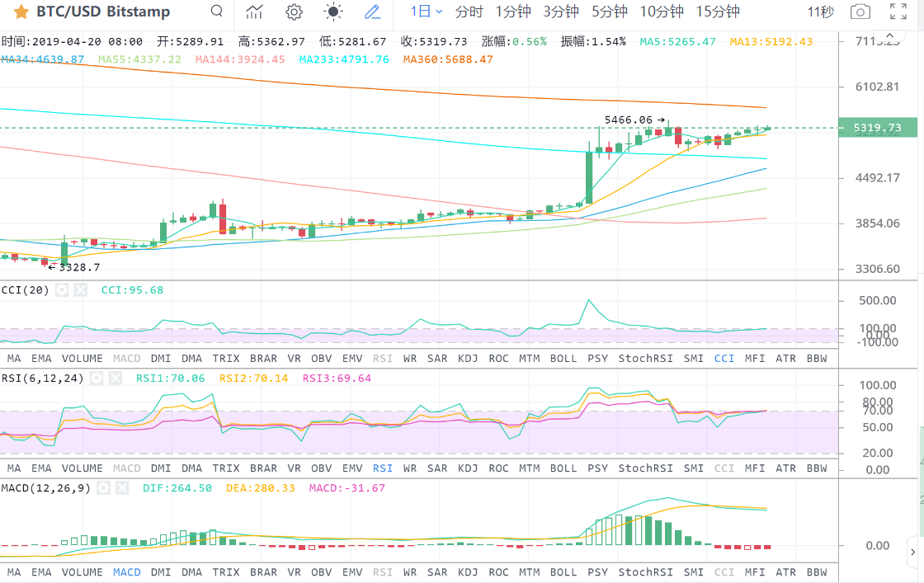Click the star favorite icon beside BTC/USD
The image size is (924, 583).
point(21,12)
